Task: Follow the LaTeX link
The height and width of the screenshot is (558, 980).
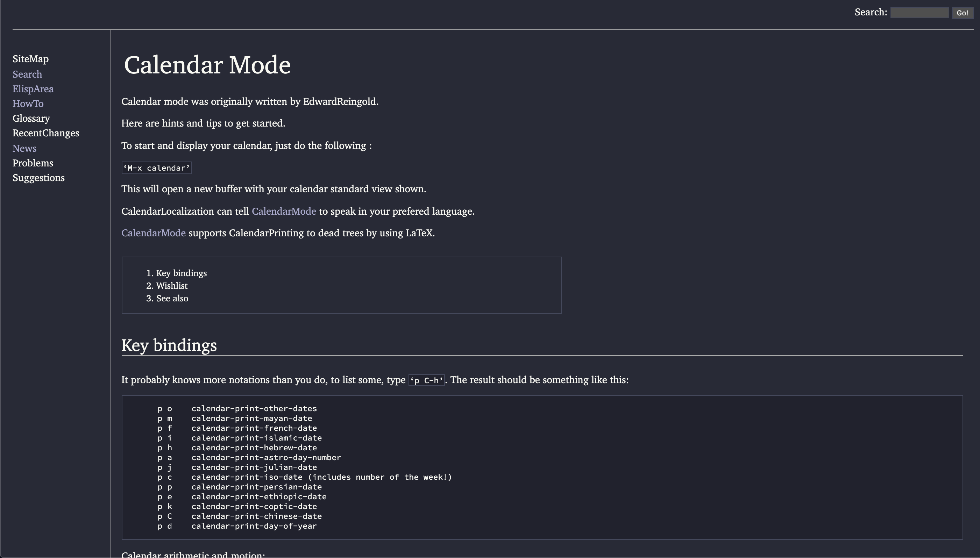Action: (x=419, y=233)
